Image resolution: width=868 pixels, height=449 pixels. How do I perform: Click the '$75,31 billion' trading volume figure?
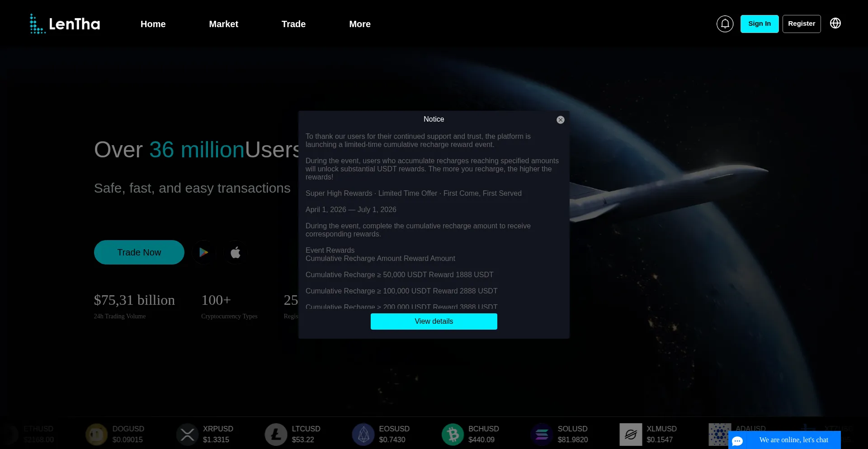(134, 300)
